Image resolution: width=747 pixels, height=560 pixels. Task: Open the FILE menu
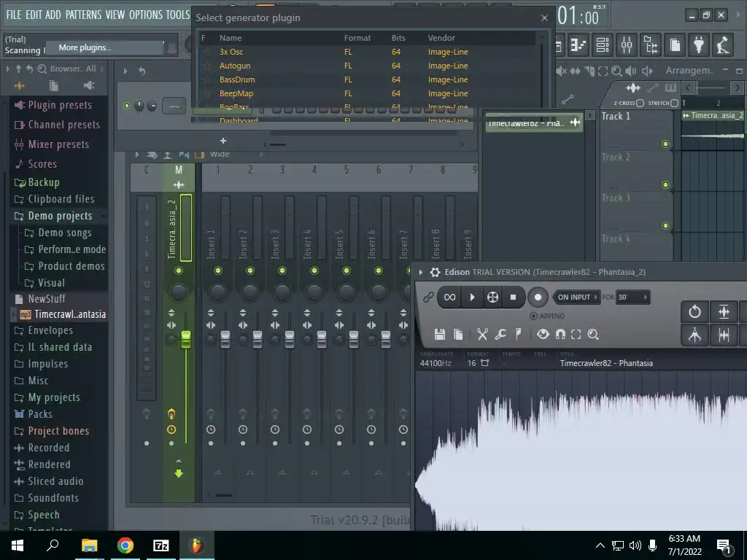[x=13, y=15]
